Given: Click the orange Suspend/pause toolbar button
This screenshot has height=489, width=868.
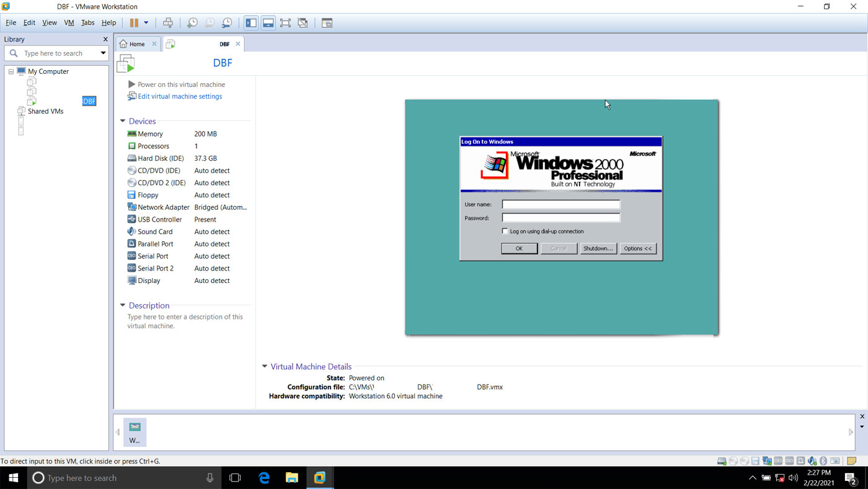Looking at the screenshot, I should point(134,23).
